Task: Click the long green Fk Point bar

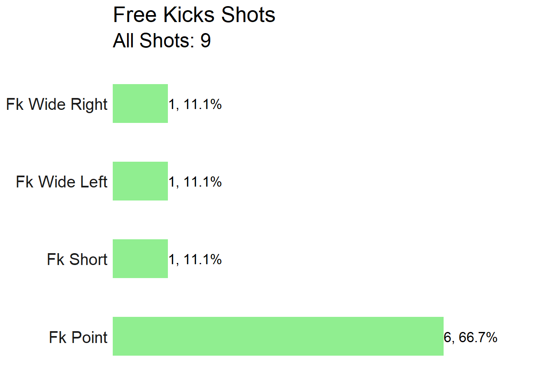Action: [278, 336]
